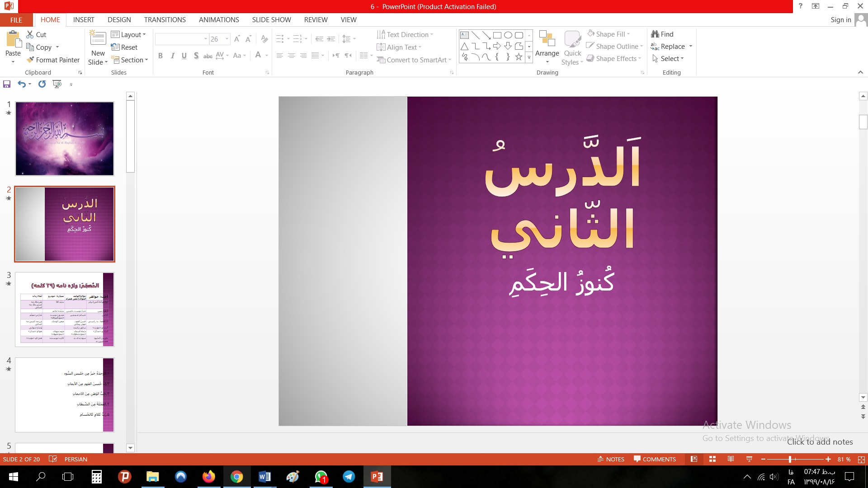Start Slide Show from status bar icon
This screenshot has width=868, height=488.
point(749,459)
